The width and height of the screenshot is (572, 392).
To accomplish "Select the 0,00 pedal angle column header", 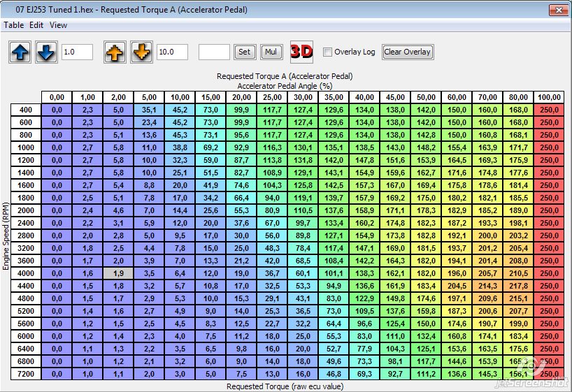I will coord(57,97).
